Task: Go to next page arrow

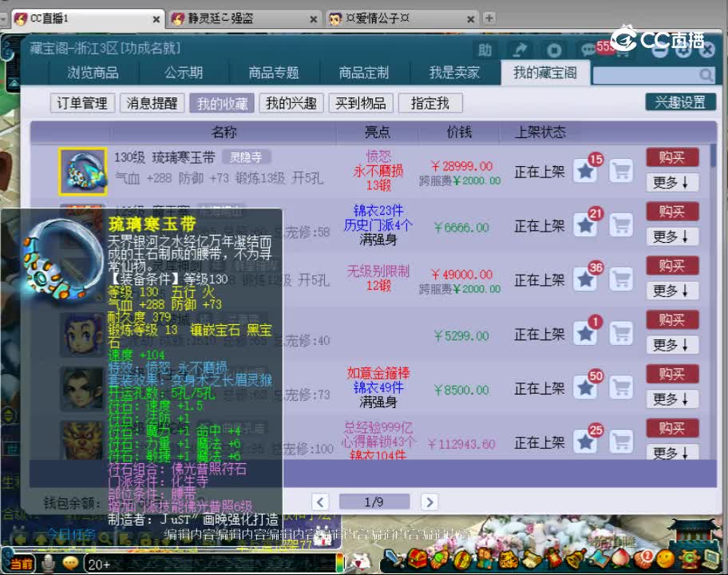Action: (x=429, y=502)
